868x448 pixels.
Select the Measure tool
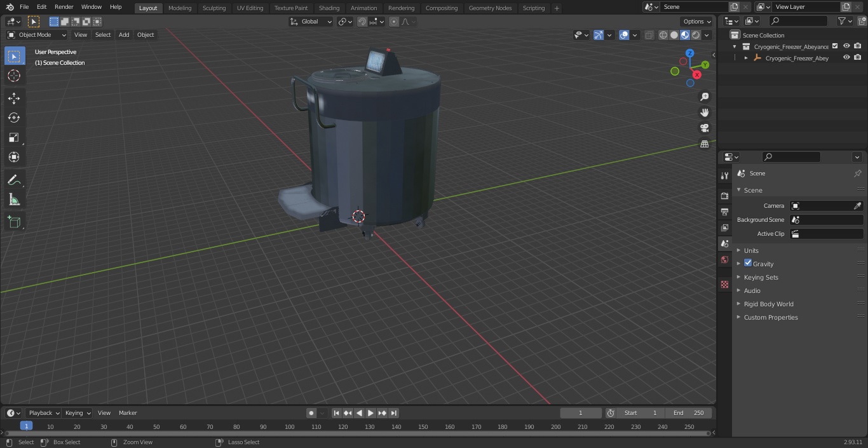pos(14,200)
